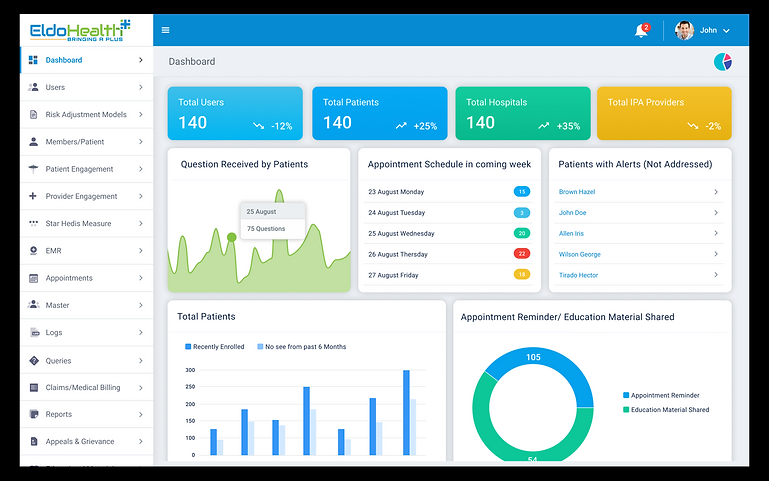Image resolution: width=769 pixels, height=481 pixels.
Task: Open the hamburger menu icon
Action: point(166,30)
